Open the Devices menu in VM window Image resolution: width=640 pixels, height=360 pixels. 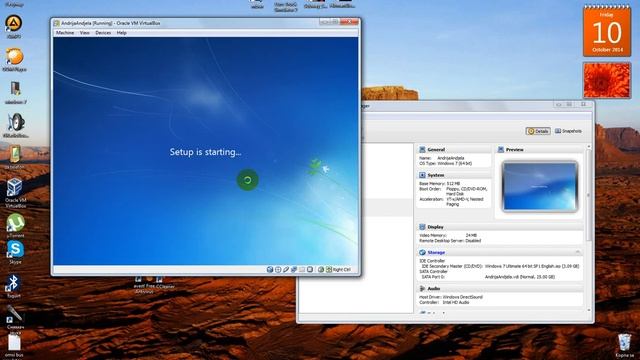click(x=103, y=33)
